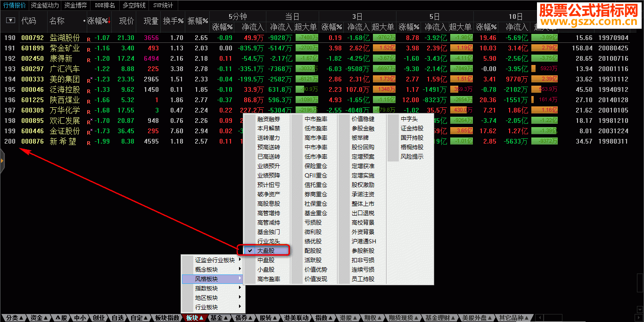The height and width of the screenshot is (322, 644).
Task: Expand the collapsed side panel arrow on left edge
Action: click(2, 161)
